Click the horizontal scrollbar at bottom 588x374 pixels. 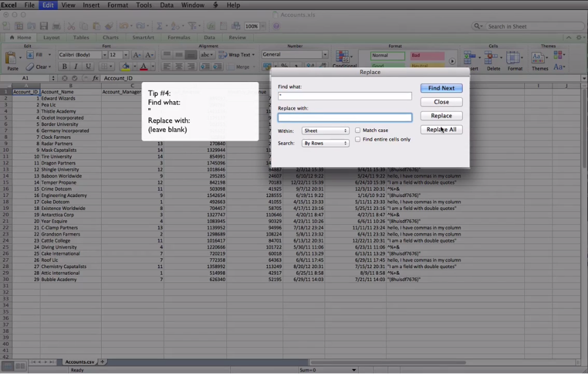[x=388, y=362]
